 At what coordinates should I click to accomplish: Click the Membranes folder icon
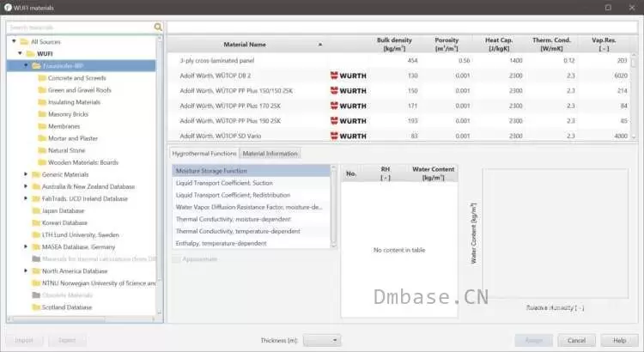tap(42, 126)
